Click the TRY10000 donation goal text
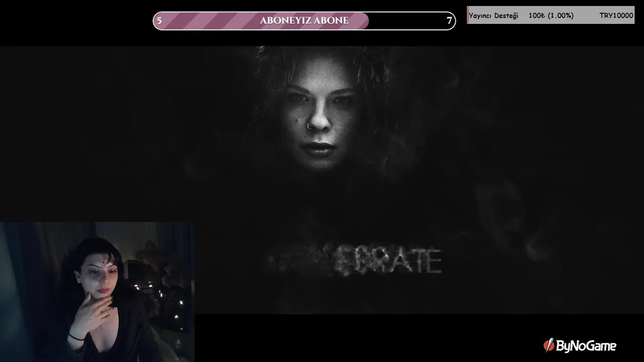The width and height of the screenshot is (644, 362). tap(616, 16)
